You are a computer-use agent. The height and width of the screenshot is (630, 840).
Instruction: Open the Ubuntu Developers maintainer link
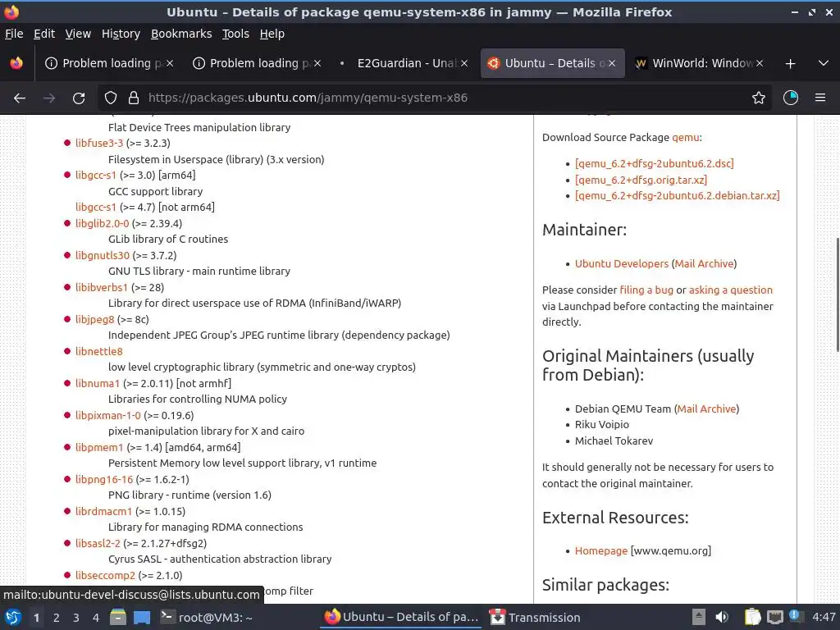622,263
